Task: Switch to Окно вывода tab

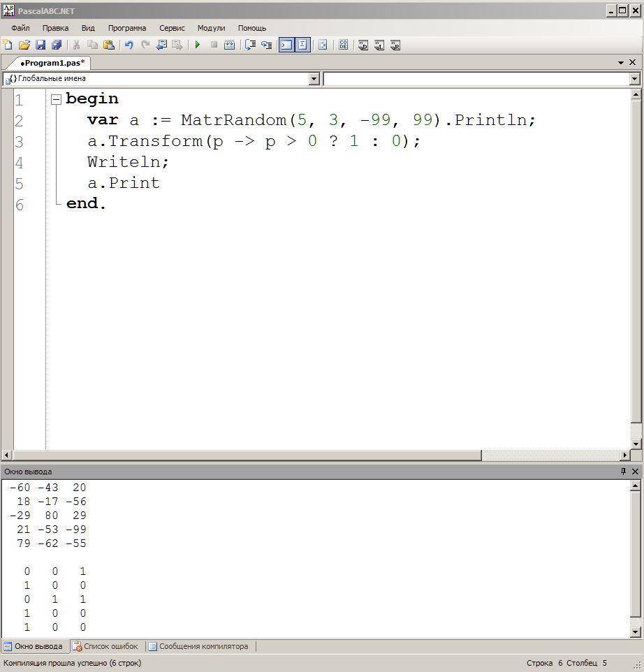Action: [33, 646]
